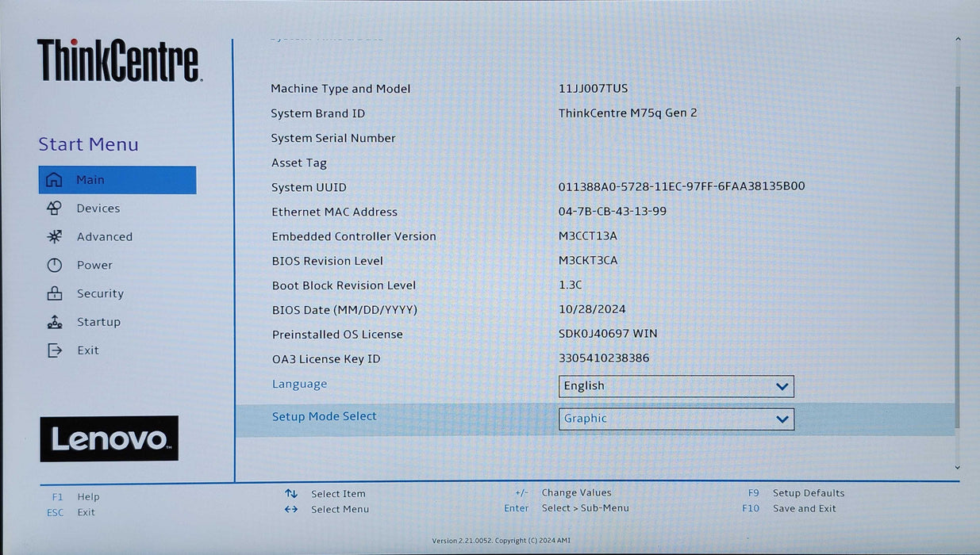
Task: Click the left-right arrows Select Menu icon
Action: 291,509
